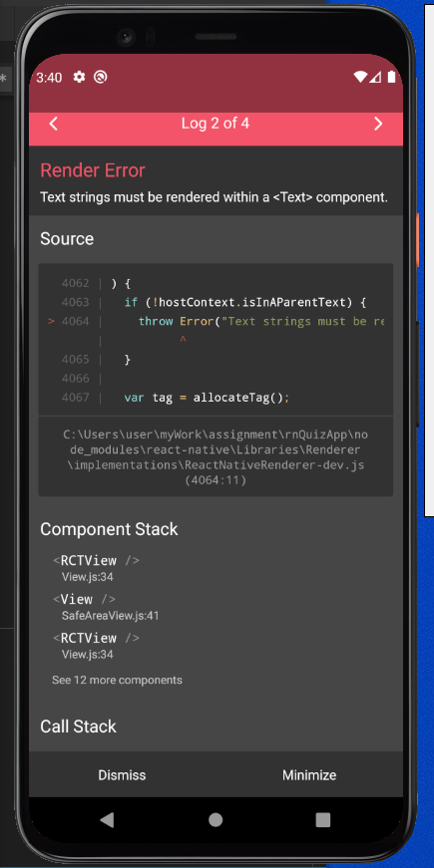Click the Source section heading

(67, 239)
